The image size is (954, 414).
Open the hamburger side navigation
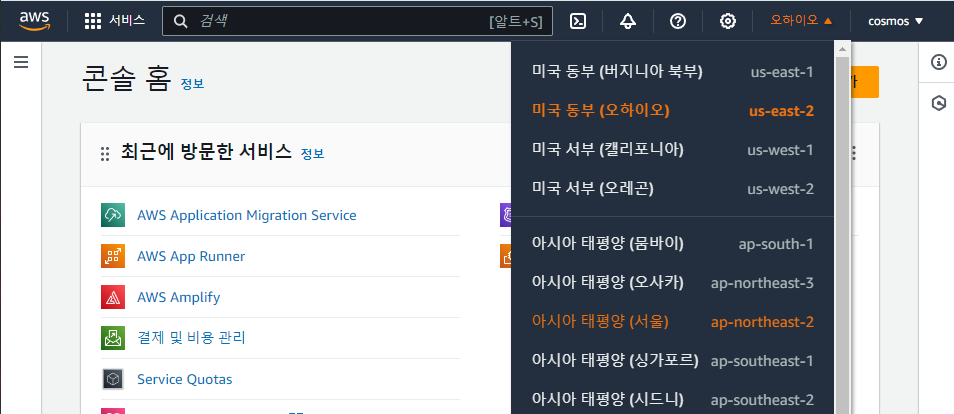[21, 62]
